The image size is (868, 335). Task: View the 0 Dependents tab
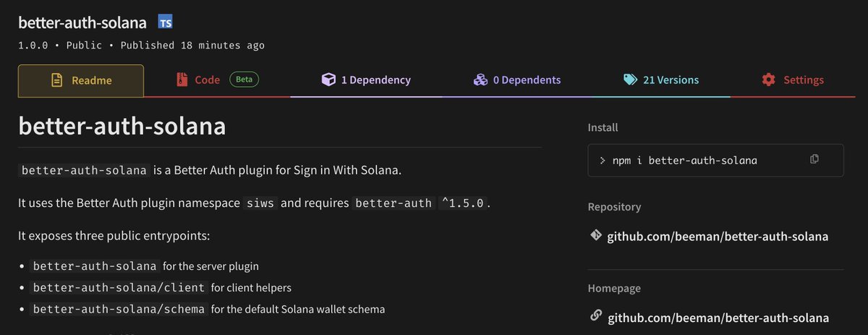[517, 80]
